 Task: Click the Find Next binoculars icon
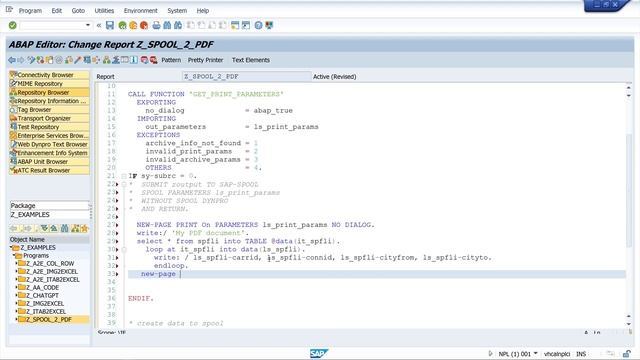[178, 25]
